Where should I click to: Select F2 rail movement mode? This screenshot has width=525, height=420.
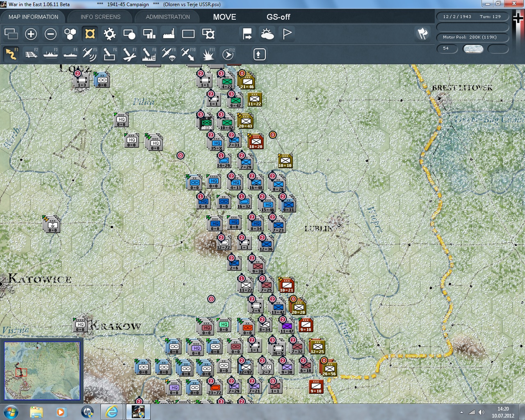point(31,54)
